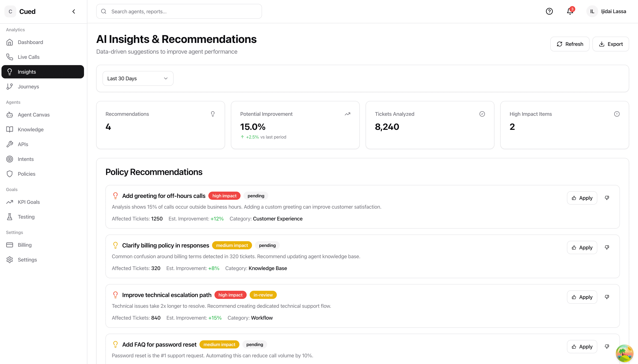
Task: Open the Agent Canvas panel
Action: click(x=33, y=114)
